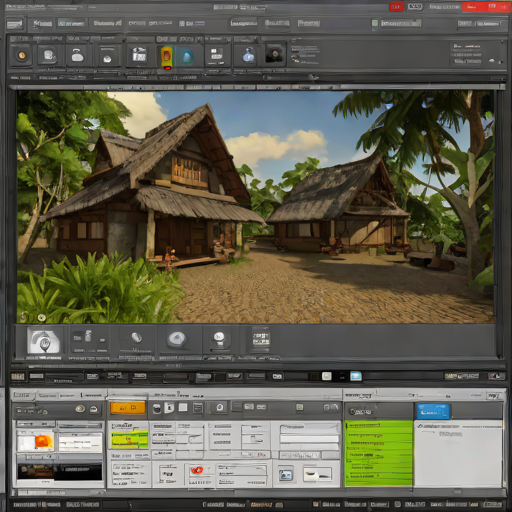Select the clapperboard icon in the toolbar
This screenshot has width=512, height=512.
click(x=139, y=55)
